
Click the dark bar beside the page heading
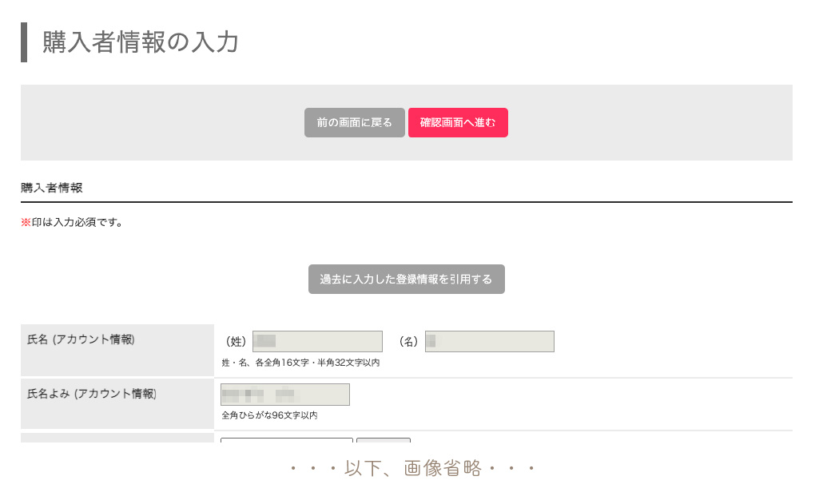click(x=24, y=42)
